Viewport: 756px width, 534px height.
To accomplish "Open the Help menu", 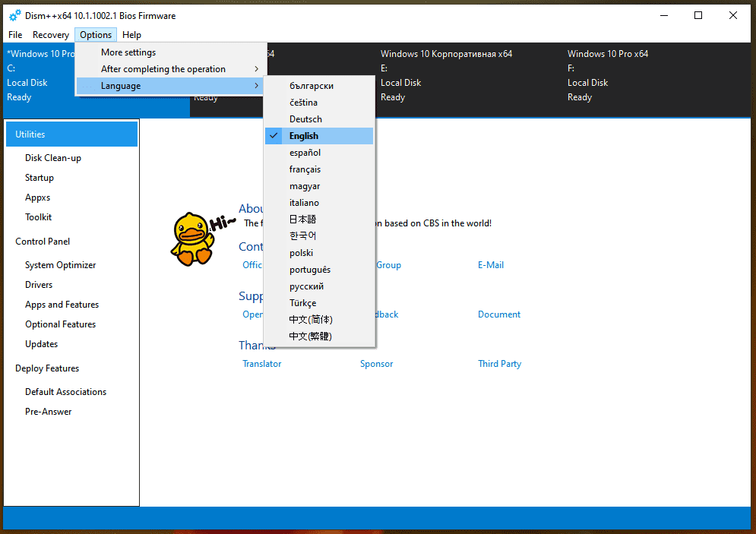I will (131, 35).
